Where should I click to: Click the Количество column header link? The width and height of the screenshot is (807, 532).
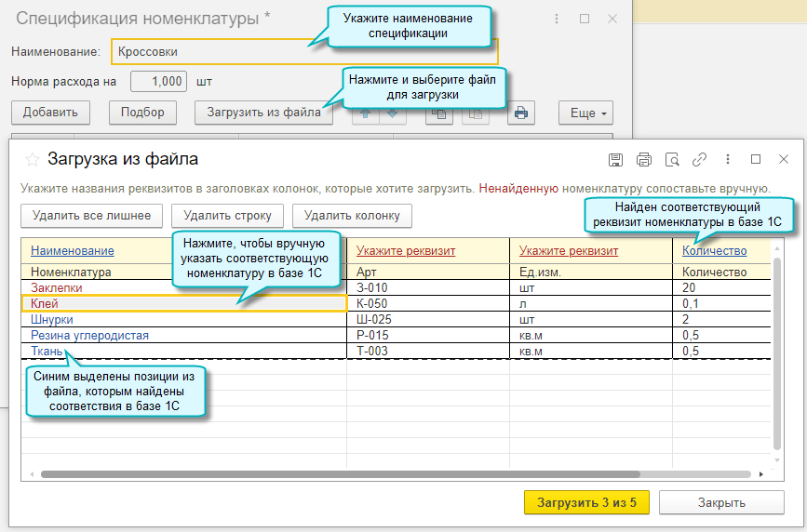pyautogui.click(x=714, y=250)
